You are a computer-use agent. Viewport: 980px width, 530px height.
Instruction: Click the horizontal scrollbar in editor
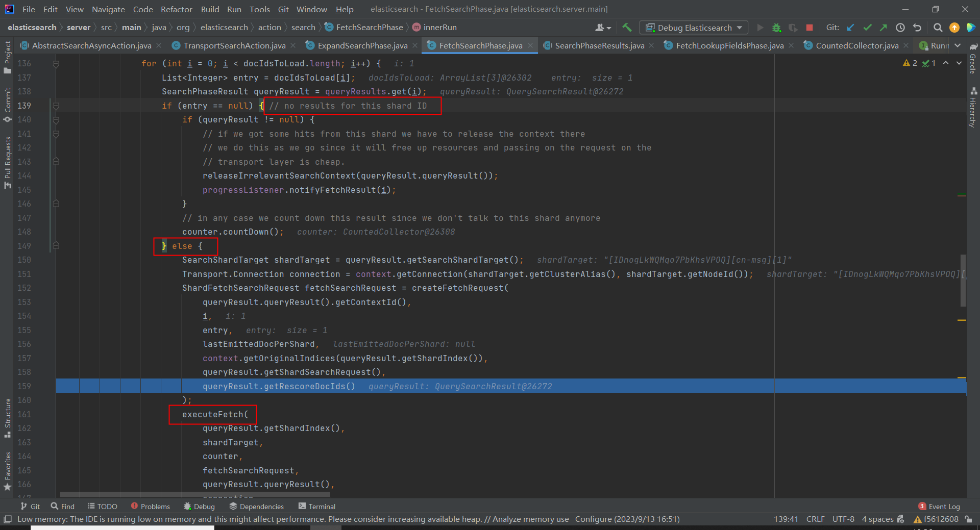(x=195, y=494)
